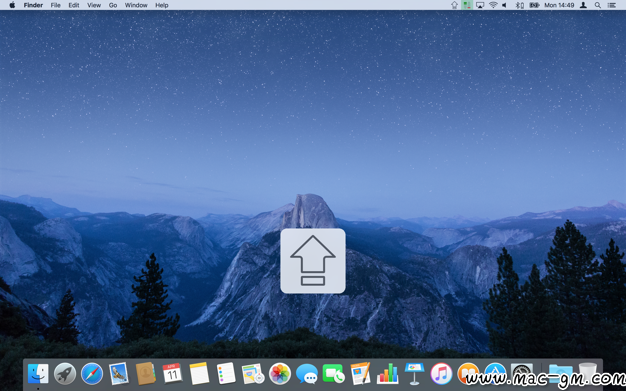Image resolution: width=626 pixels, height=391 pixels.
Task: Open the Apple menu
Action: (12, 5)
